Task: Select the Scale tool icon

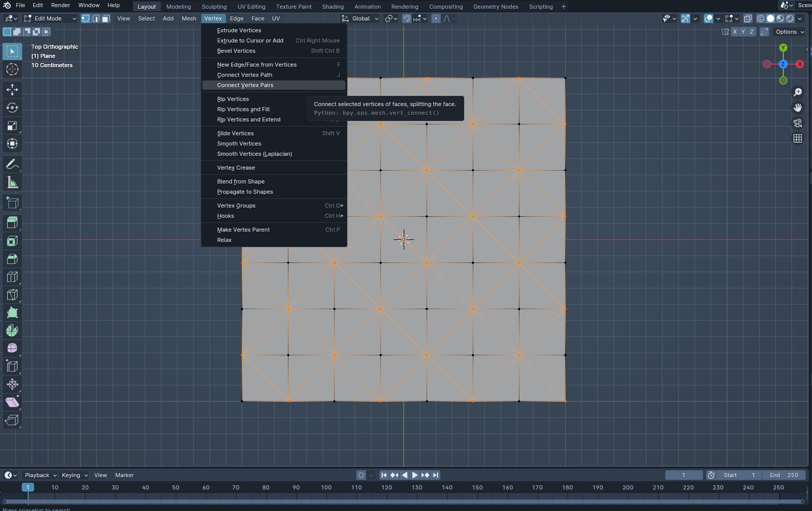Action: click(x=12, y=126)
